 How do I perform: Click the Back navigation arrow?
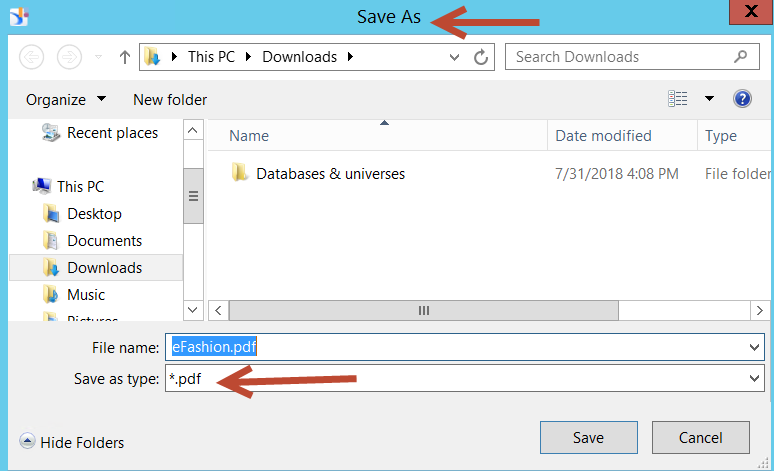point(32,57)
